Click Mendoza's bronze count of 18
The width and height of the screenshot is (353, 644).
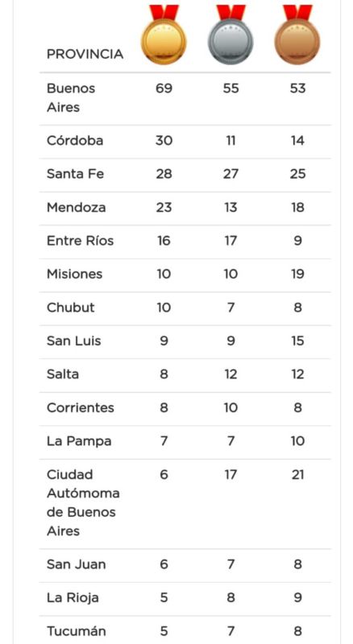[297, 208]
